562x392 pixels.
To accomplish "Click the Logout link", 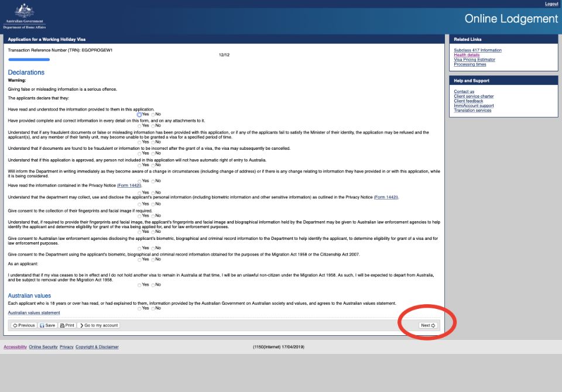I will [x=551, y=4].
